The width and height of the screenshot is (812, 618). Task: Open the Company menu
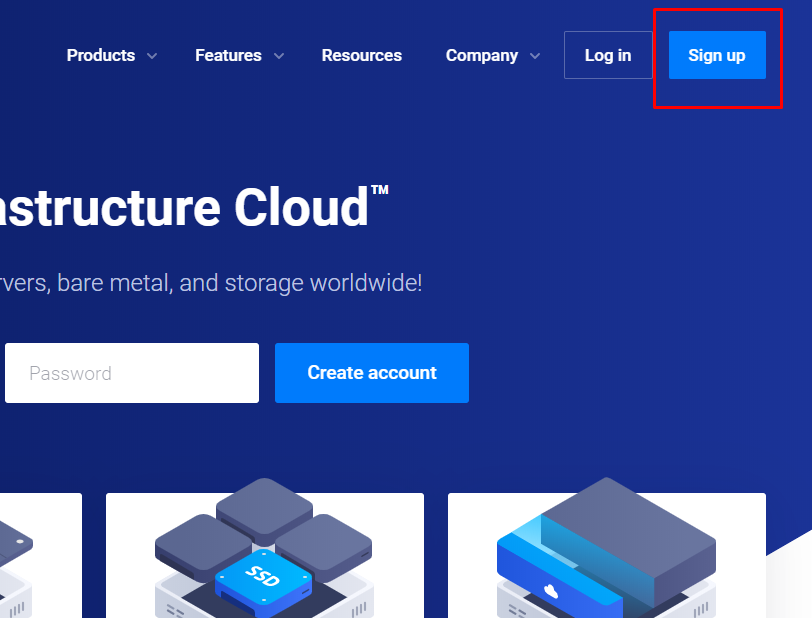click(x=482, y=56)
